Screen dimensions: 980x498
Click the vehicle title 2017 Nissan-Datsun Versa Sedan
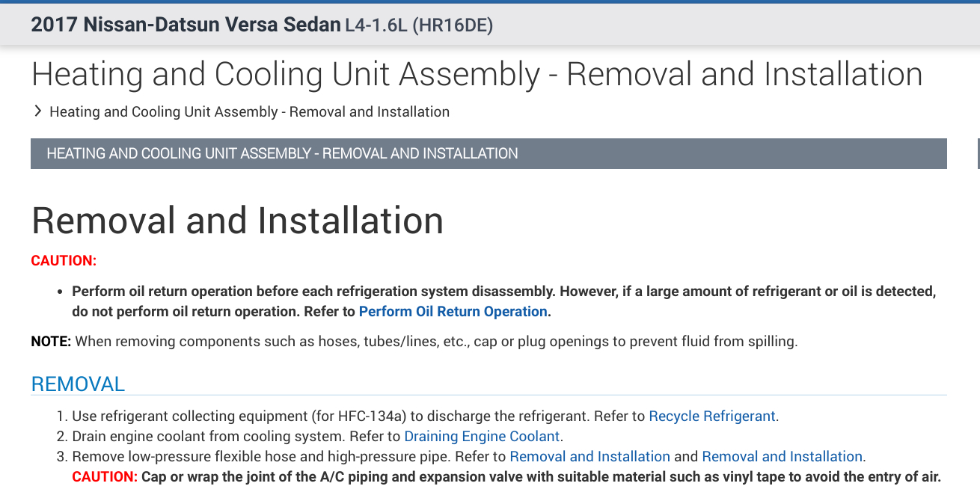(x=186, y=25)
